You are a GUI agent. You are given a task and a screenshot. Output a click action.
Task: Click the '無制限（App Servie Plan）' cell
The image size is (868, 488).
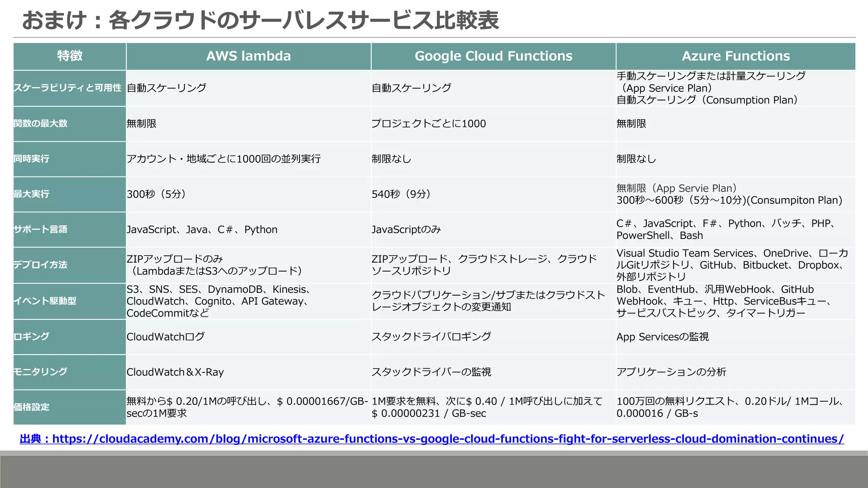(736, 194)
